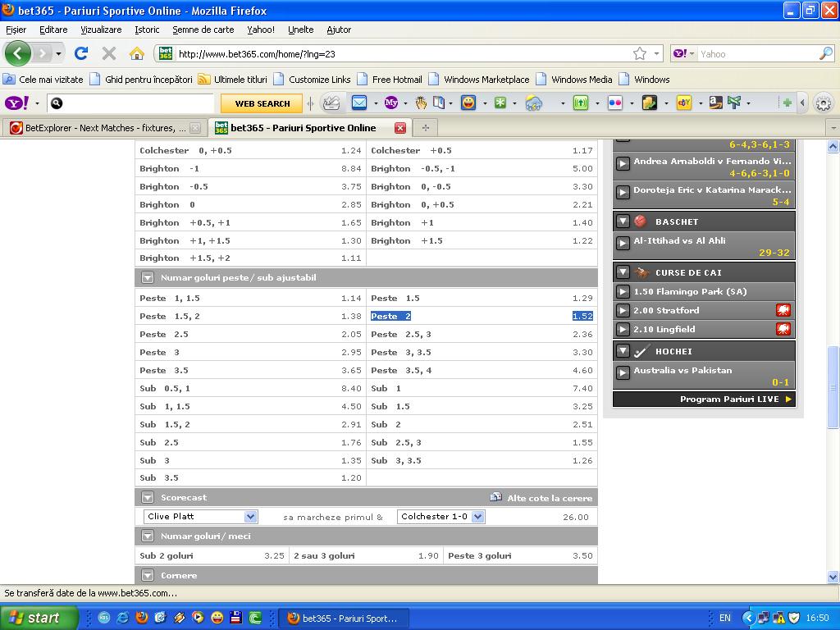840x630 pixels.
Task: Open the Clive Platt scorer dropdown
Action: tap(200, 517)
